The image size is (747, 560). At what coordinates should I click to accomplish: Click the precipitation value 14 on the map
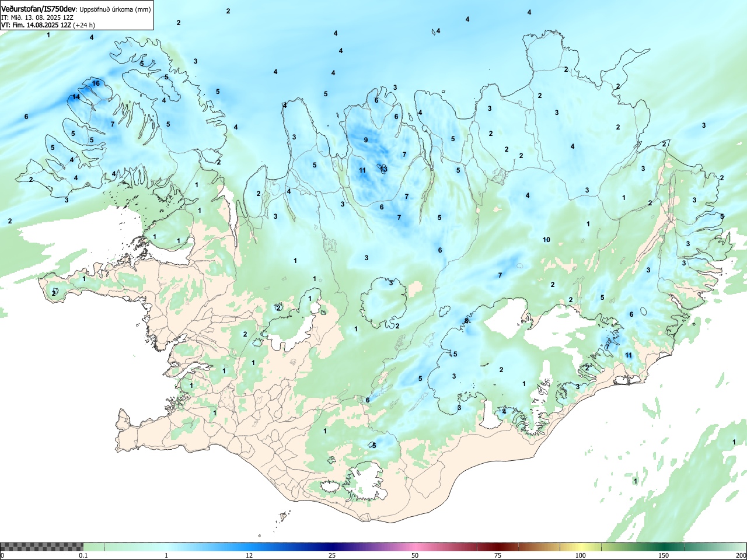pos(76,97)
